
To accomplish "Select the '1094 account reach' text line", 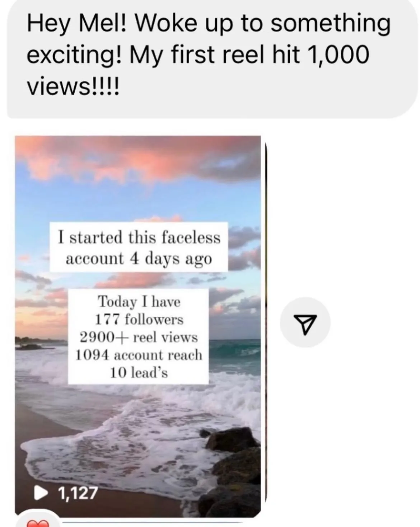I will 139,355.
